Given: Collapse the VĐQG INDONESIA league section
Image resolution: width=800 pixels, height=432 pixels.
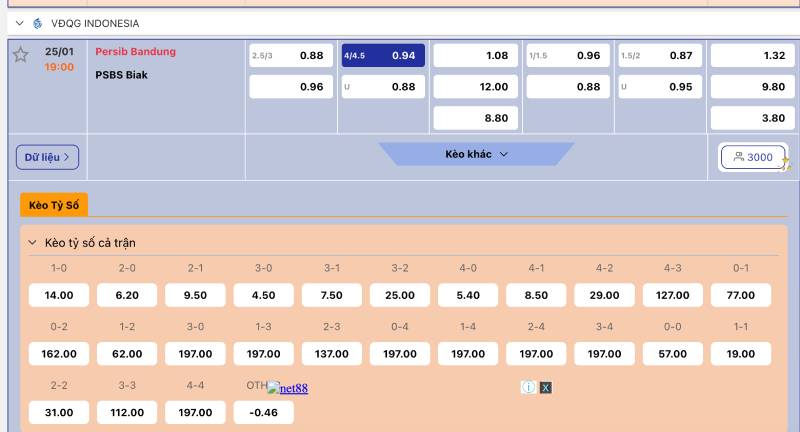Looking at the screenshot, I should [x=20, y=23].
